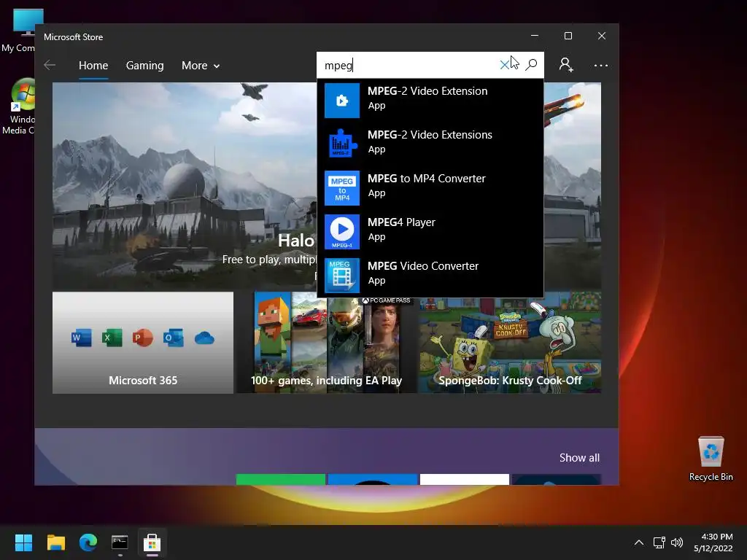Minimize the Microsoft Store window
The image size is (747, 560).
pos(535,36)
